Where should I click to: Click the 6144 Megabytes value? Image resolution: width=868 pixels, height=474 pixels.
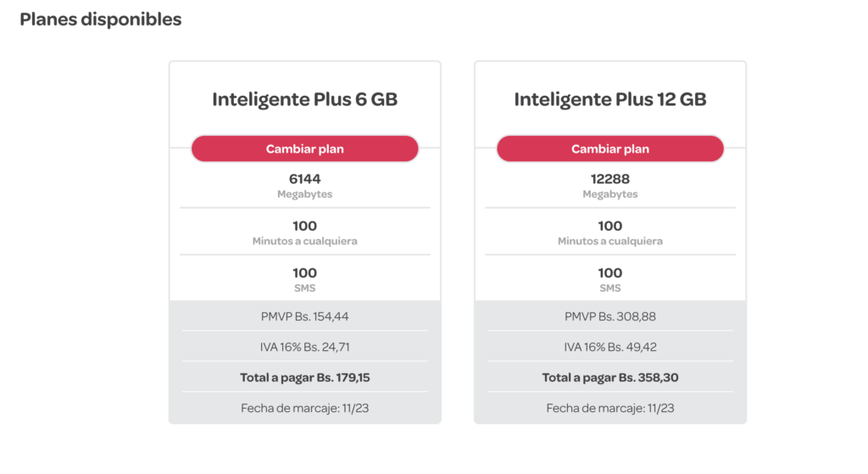304,179
